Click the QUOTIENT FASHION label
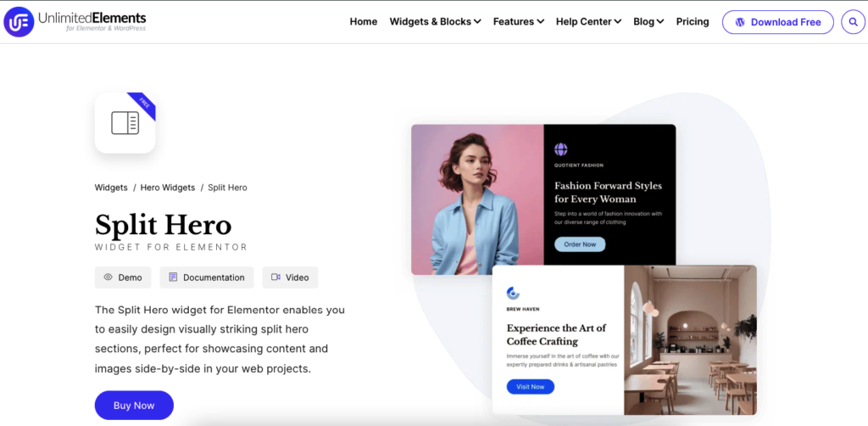868x426 pixels. pyautogui.click(x=578, y=165)
